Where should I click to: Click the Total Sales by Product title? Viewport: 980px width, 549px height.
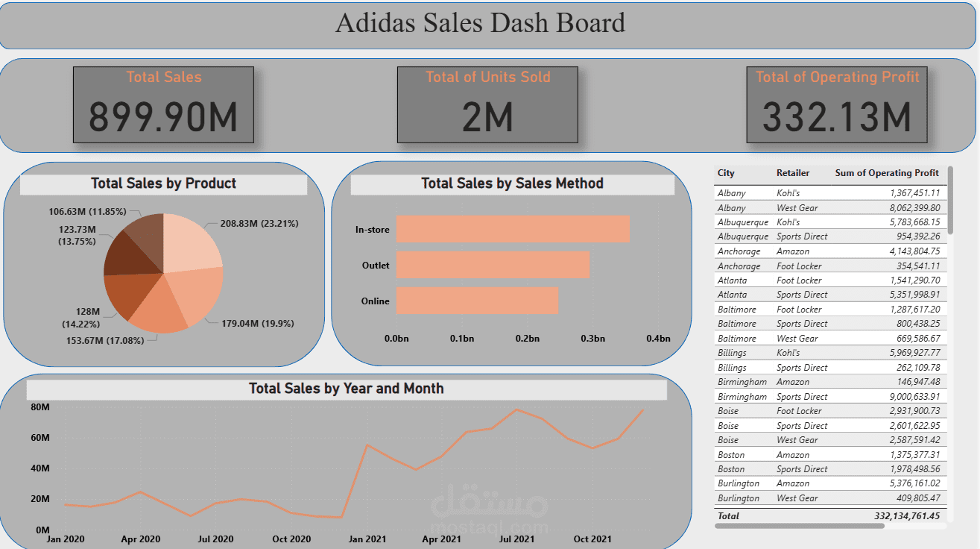(163, 183)
